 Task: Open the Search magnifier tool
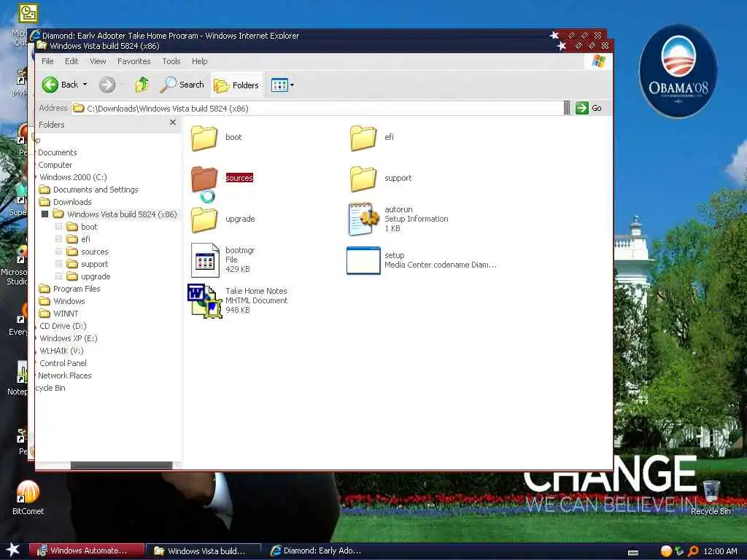pos(182,85)
